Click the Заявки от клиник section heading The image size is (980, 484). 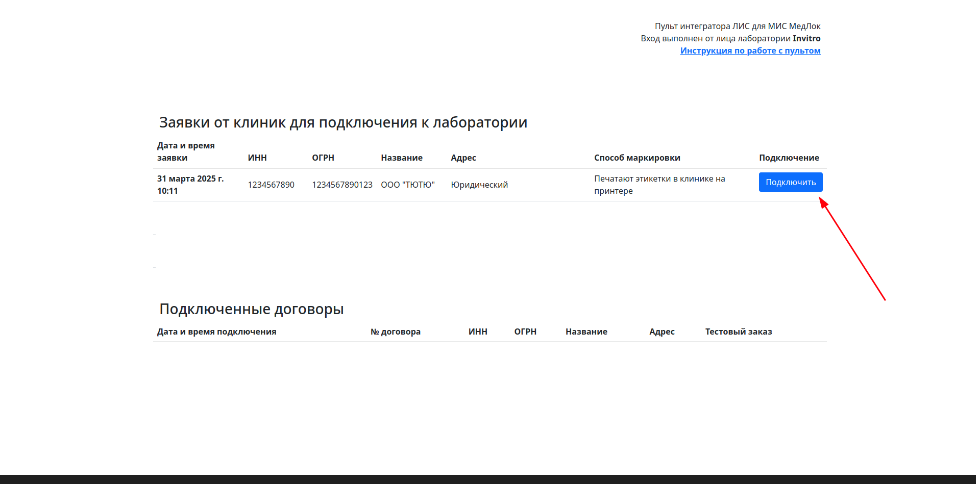[x=343, y=122]
